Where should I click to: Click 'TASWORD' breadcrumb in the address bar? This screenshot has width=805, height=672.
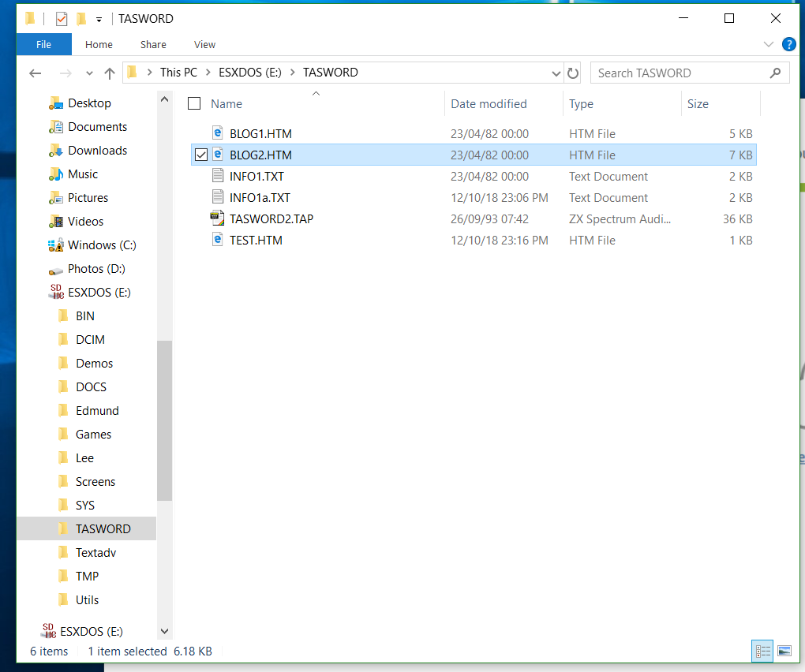(x=330, y=73)
